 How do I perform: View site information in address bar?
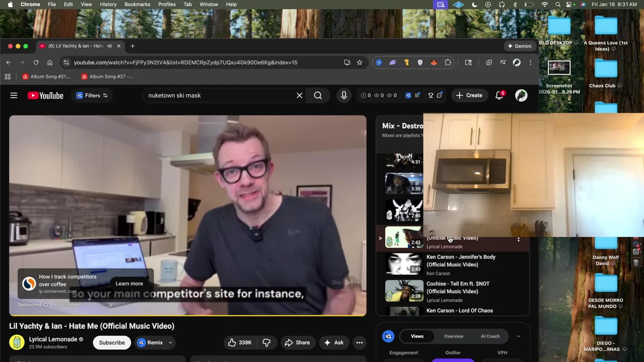(x=65, y=62)
